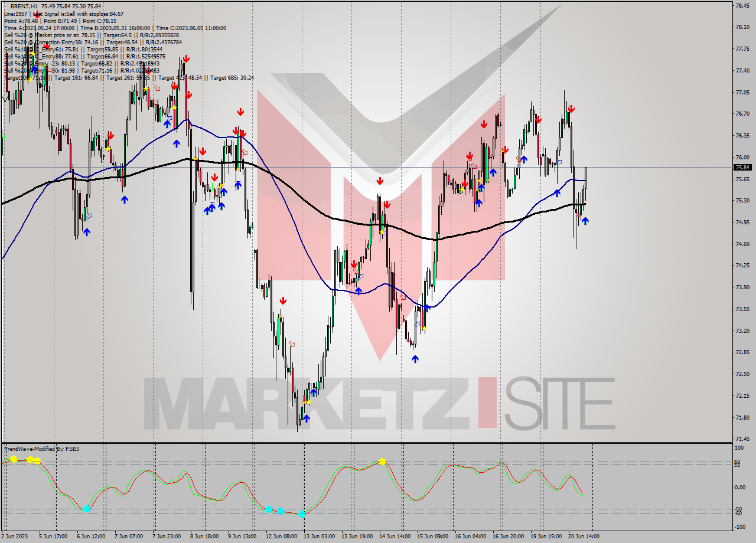Click the 72.15 price scale label
This screenshot has height=543, width=756.
click(x=742, y=395)
